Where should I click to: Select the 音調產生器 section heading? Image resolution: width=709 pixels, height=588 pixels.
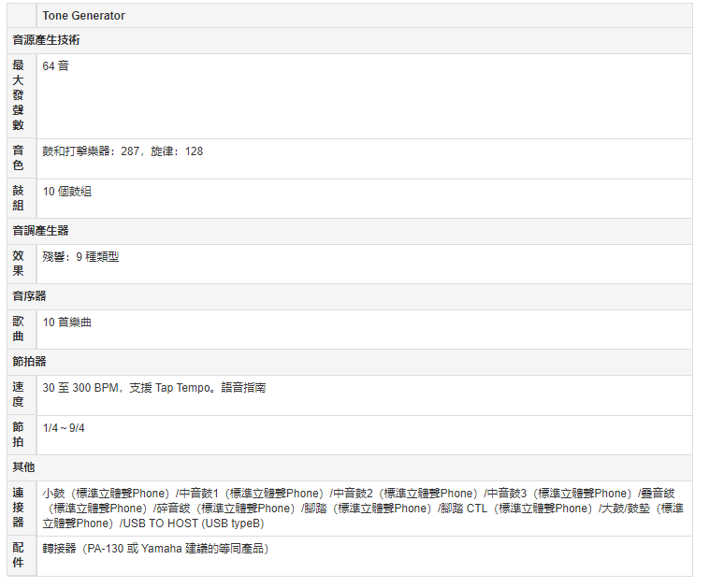pyautogui.click(x=40, y=231)
